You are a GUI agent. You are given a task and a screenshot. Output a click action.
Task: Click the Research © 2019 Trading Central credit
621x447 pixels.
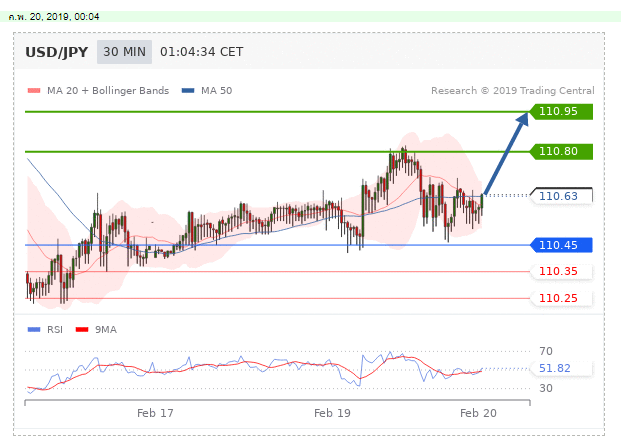[x=513, y=91]
